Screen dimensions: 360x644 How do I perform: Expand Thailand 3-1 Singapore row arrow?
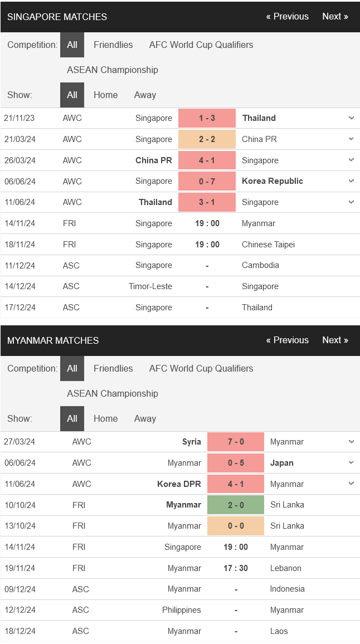click(351, 202)
